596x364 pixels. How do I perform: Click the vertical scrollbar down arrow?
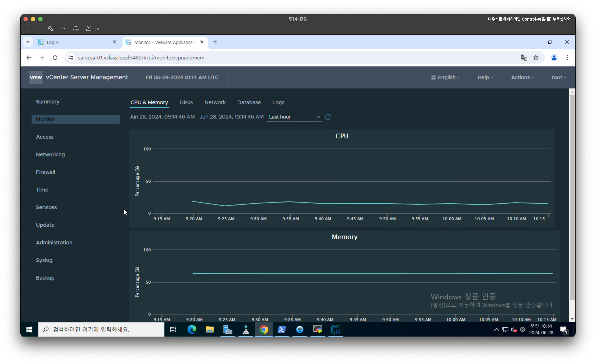click(572, 319)
